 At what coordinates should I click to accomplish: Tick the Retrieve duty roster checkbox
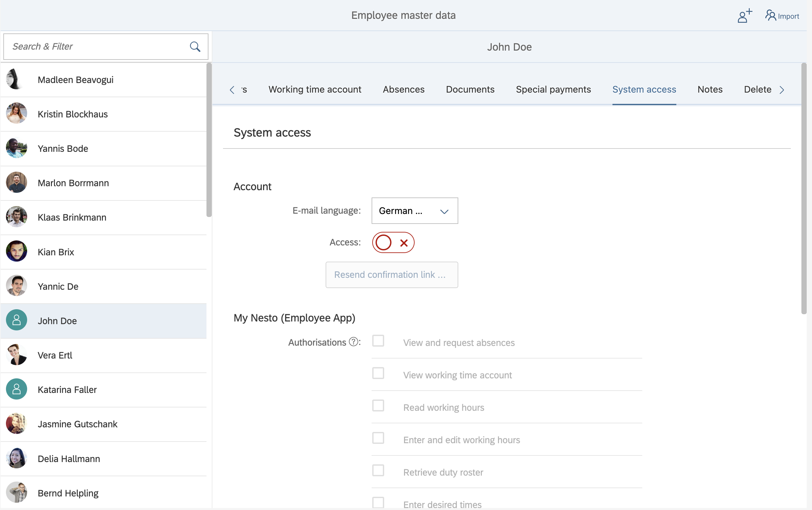(378, 471)
